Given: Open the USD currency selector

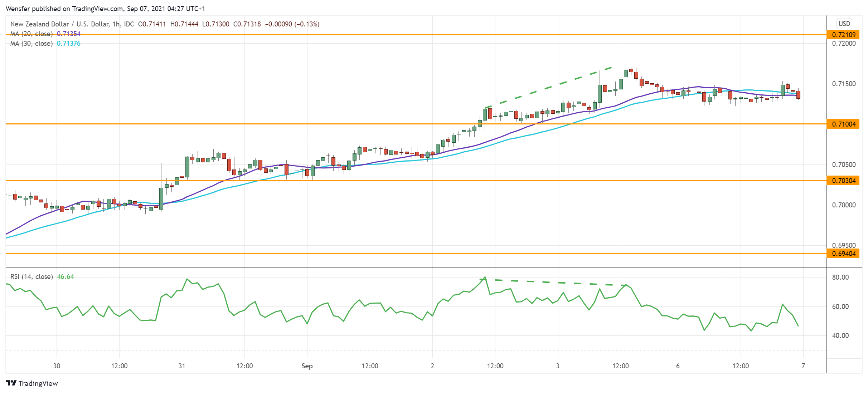Looking at the screenshot, I should [x=844, y=24].
